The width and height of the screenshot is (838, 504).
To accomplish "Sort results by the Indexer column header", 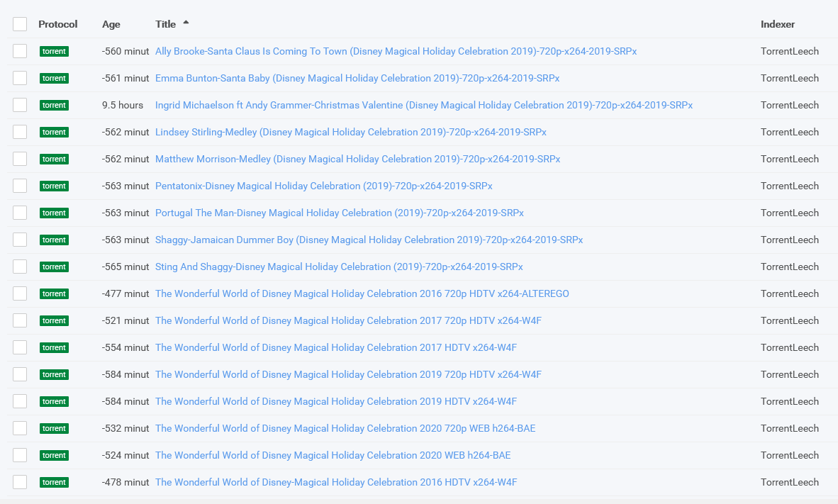I will (777, 23).
